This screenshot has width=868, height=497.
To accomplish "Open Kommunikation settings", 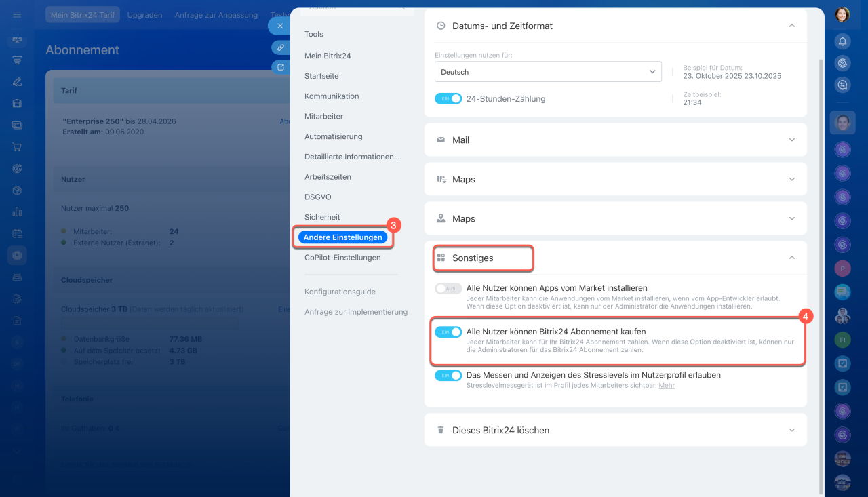I will [x=332, y=96].
